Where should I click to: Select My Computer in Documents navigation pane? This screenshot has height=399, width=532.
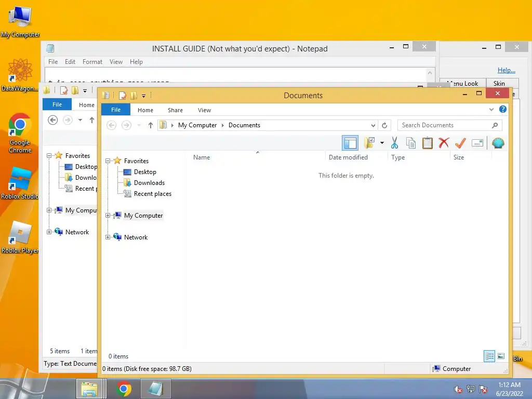click(143, 216)
